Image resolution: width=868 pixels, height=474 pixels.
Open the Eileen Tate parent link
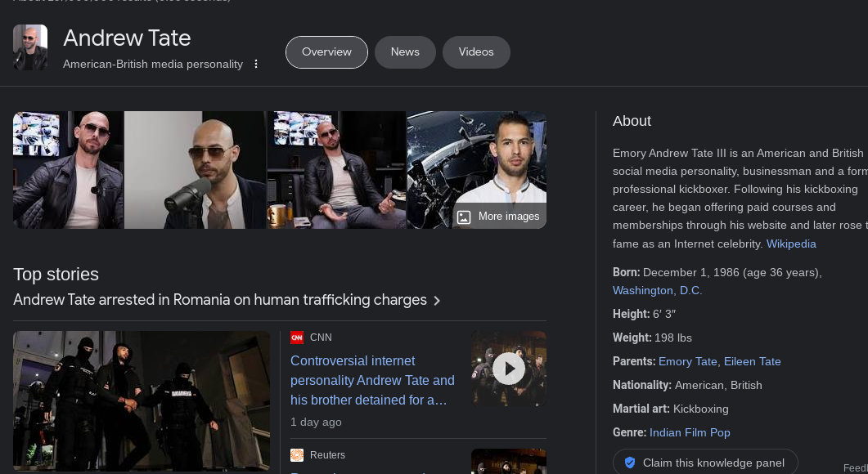click(x=753, y=362)
